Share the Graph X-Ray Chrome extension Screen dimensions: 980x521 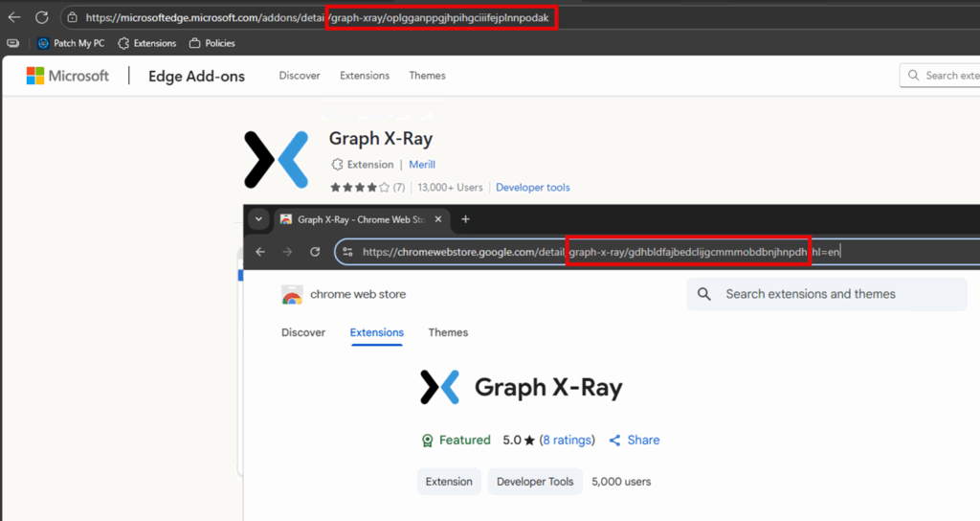point(635,441)
